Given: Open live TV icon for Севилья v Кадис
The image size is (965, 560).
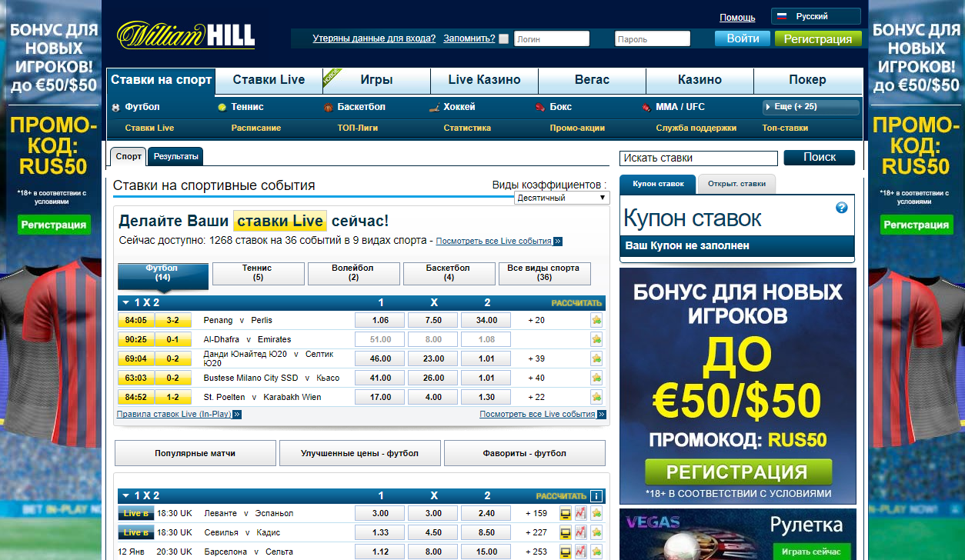Looking at the screenshot, I should pos(566,532).
